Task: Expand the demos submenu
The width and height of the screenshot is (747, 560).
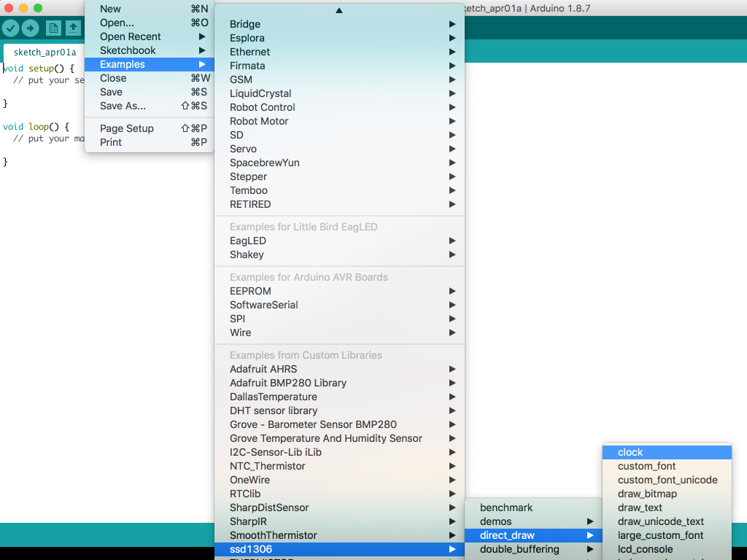Action: click(x=533, y=521)
